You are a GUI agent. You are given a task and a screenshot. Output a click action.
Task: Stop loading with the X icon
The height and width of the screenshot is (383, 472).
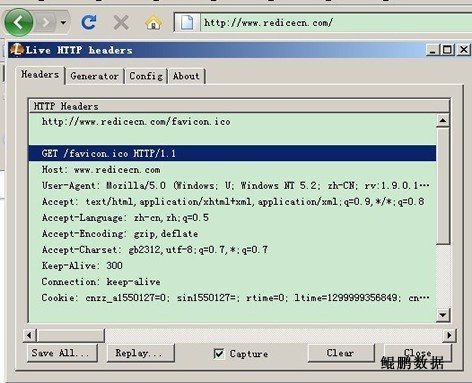click(121, 23)
